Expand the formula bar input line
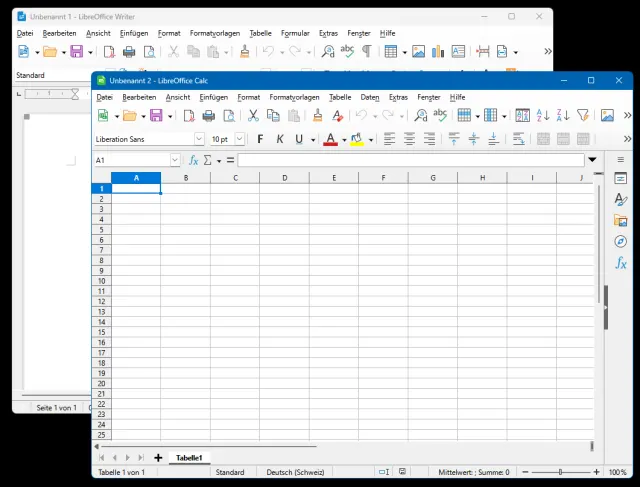The height and width of the screenshot is (487, 640). tap(592, 160)
